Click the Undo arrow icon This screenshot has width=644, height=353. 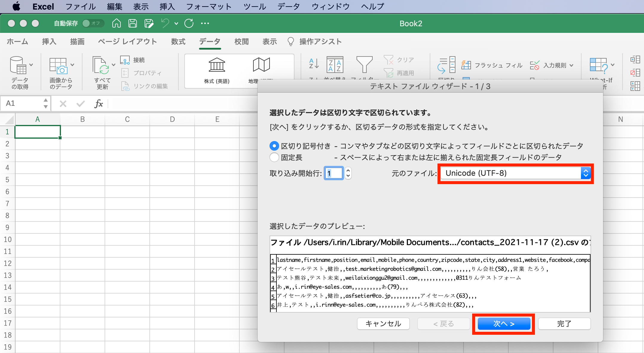pyautogui.click(x=165, y=23)
